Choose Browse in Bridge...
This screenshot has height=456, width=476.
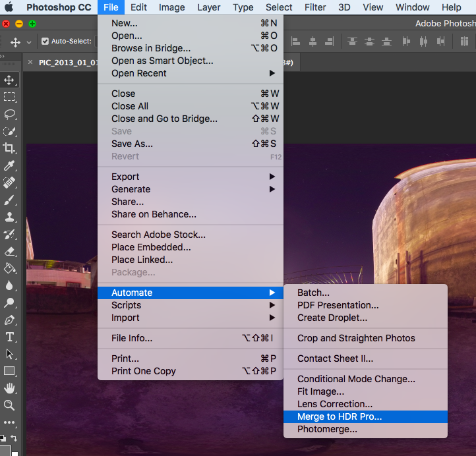pyautogui.click(x=191, y=48)
